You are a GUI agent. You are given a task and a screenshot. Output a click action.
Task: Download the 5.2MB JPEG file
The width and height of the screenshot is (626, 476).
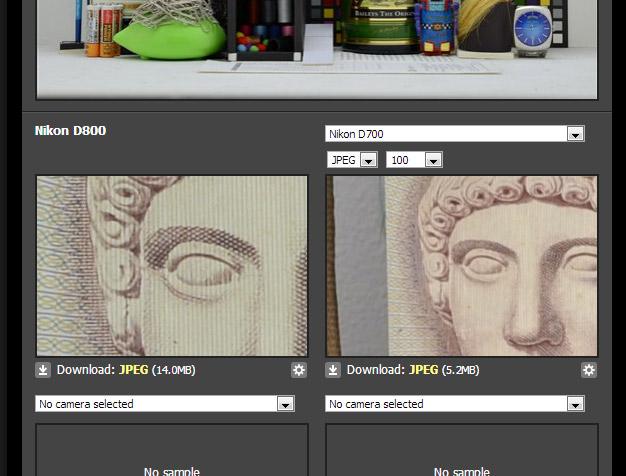423,370
